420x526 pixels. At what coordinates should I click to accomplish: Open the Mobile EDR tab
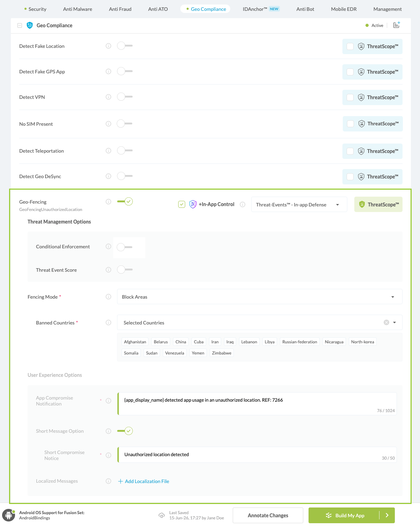click(x=344, y=9)
